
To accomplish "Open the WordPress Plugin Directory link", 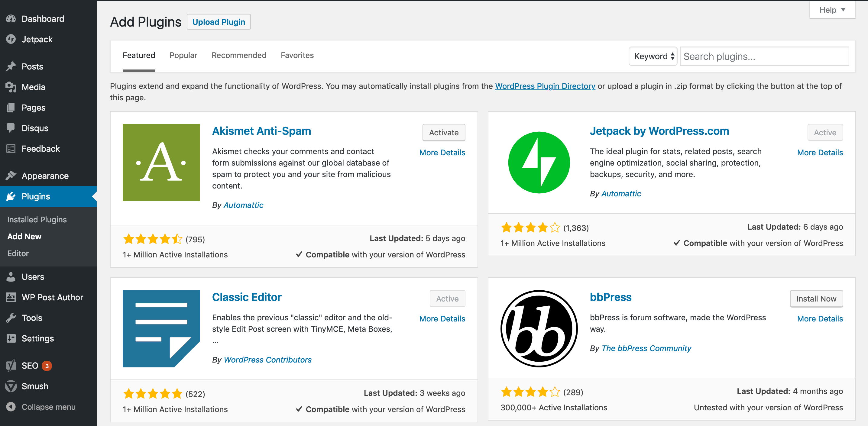I will [x=545, y=86].
